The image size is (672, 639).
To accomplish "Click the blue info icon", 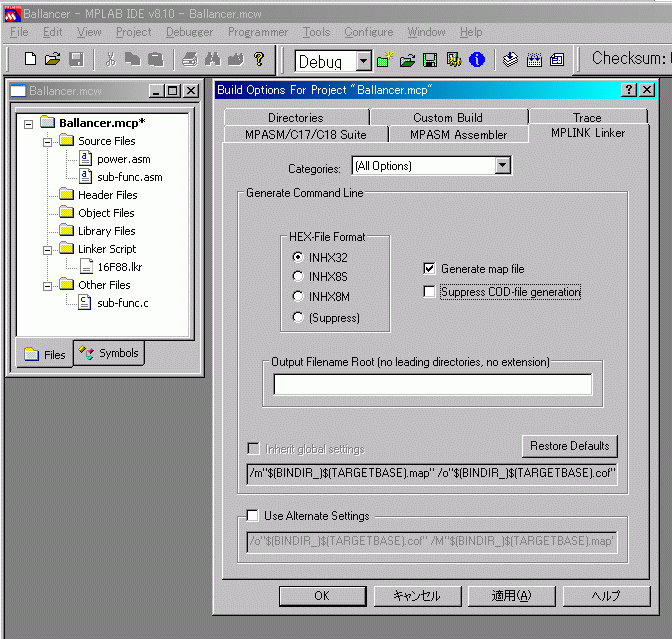I will [x=477, y=60].
